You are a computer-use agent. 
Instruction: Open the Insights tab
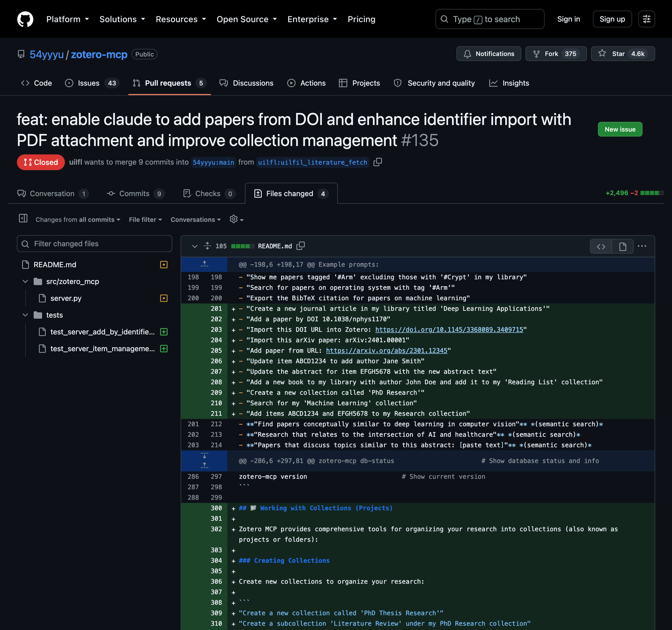tap(509, 83)
